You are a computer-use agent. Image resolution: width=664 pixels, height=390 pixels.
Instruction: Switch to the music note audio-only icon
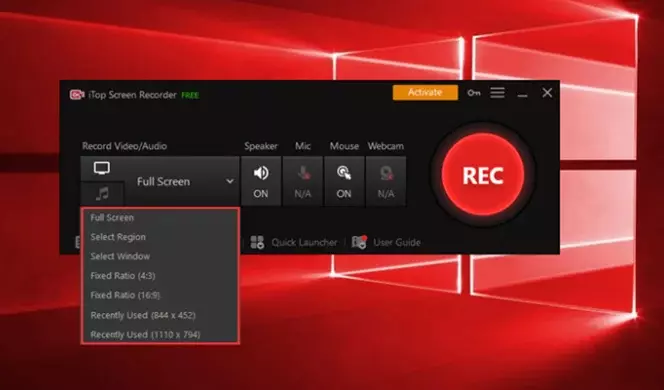click(x=102, y=194)
